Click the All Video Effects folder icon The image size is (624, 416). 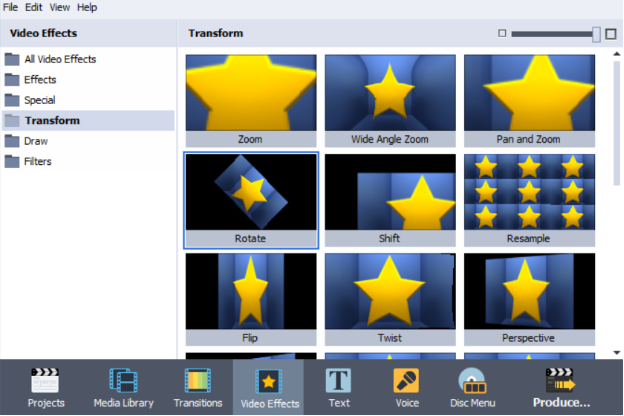12,59
